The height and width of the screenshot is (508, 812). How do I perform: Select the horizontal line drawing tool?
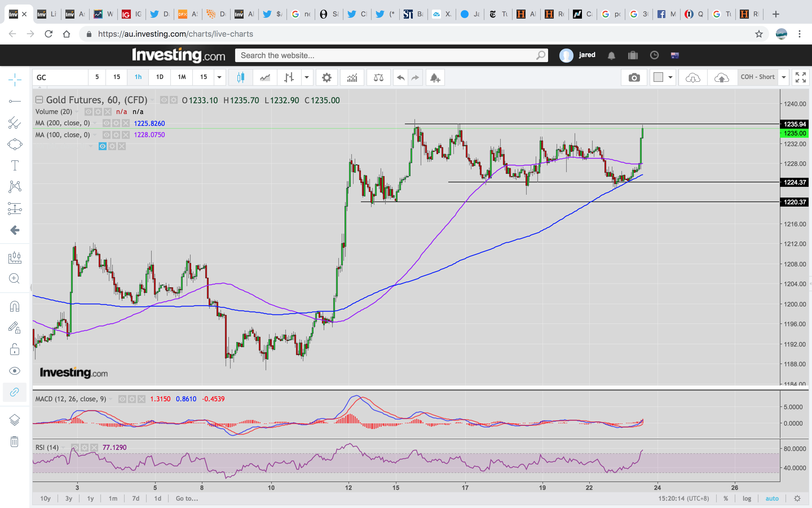tap(15, 101)
